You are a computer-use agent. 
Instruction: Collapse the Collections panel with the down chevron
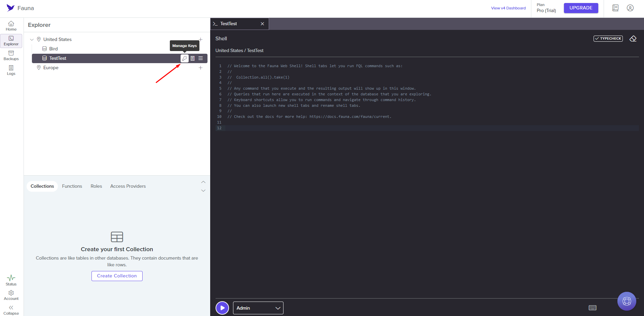coord(203,190)
